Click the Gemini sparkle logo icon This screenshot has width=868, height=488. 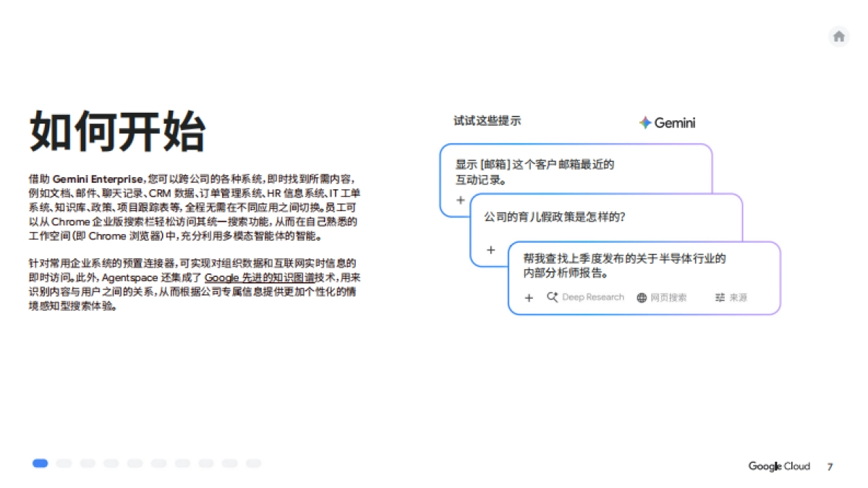coord(644,122)
